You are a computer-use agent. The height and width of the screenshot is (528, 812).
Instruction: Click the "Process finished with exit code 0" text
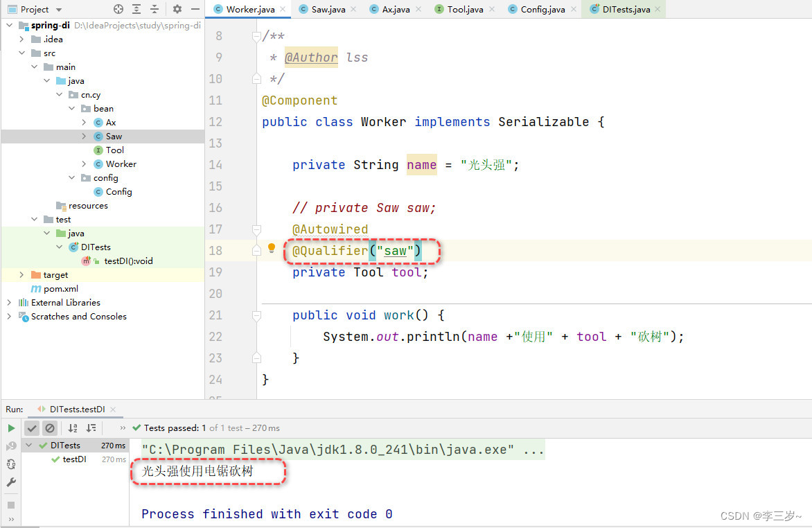tap(267, 514)
